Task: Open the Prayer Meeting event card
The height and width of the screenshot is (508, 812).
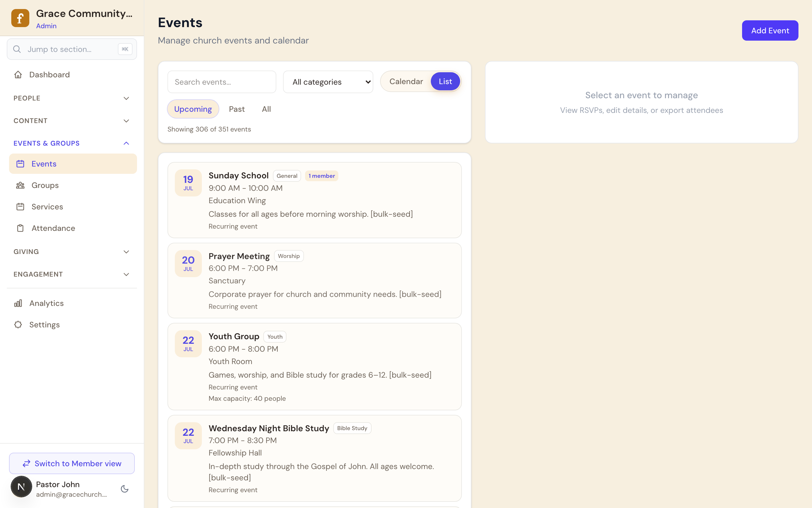Action: [x=314, y=281]
